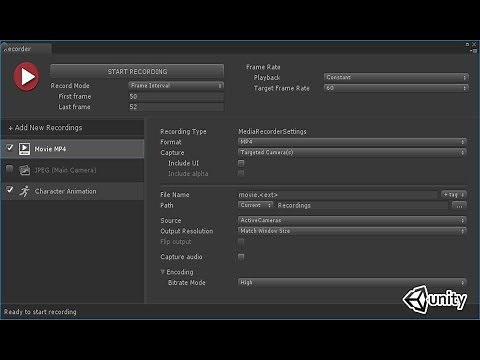
Task: Select the Character Animation row
Action: pyautogui.click(x=73, y=191)
